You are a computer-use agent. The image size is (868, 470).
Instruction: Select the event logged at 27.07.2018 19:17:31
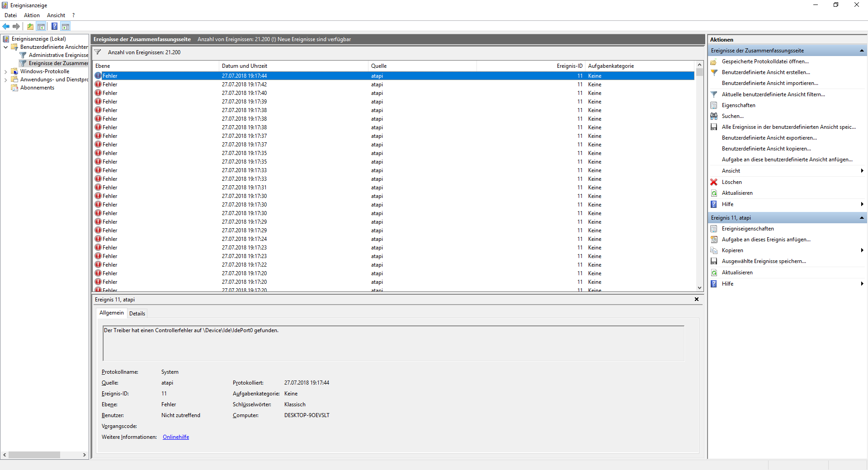394,188
